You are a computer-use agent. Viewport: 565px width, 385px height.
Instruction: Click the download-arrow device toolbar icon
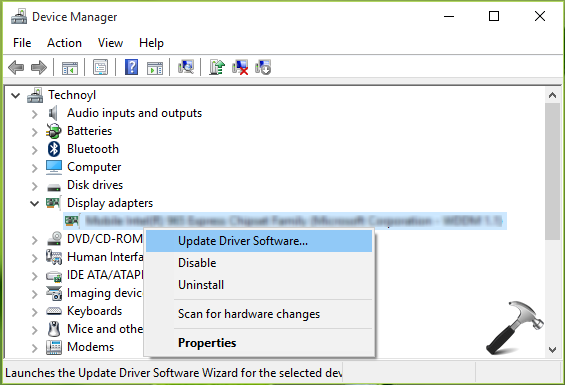tap(263, 67)
